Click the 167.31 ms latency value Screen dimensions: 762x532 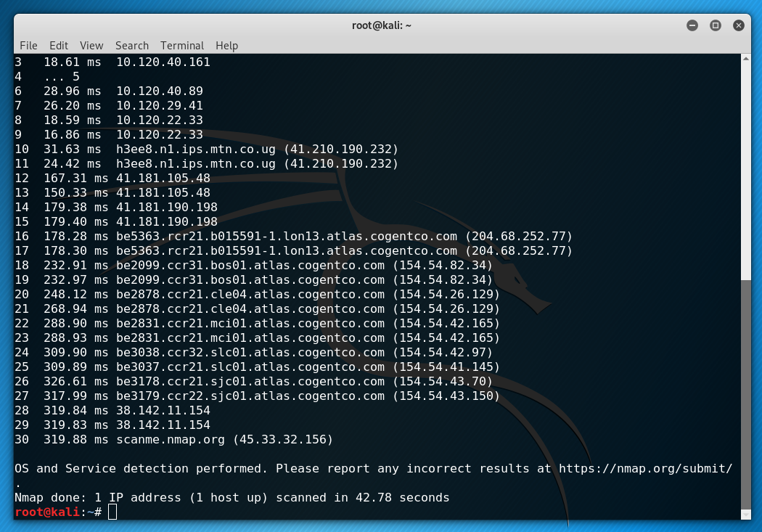[x=75, y=179]
